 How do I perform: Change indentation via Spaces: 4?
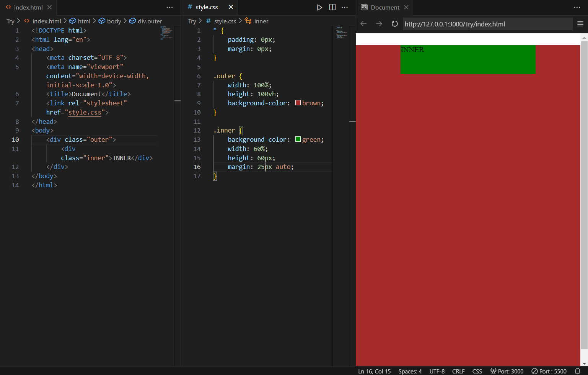coord(410,371)
